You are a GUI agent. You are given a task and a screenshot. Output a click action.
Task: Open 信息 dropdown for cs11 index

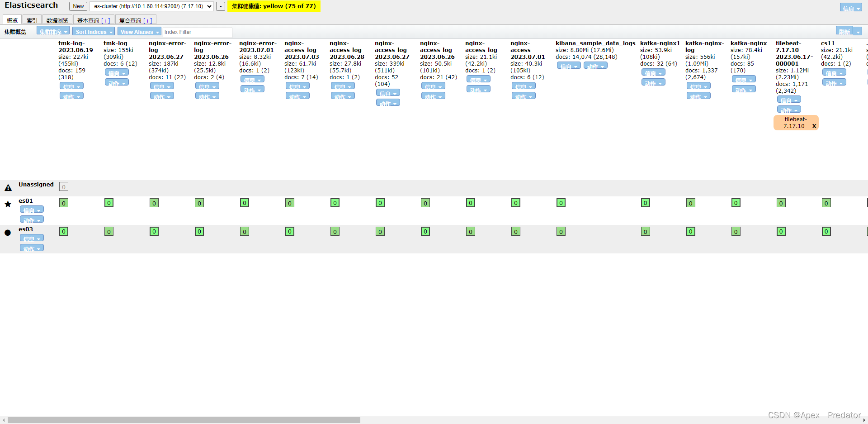834,72
